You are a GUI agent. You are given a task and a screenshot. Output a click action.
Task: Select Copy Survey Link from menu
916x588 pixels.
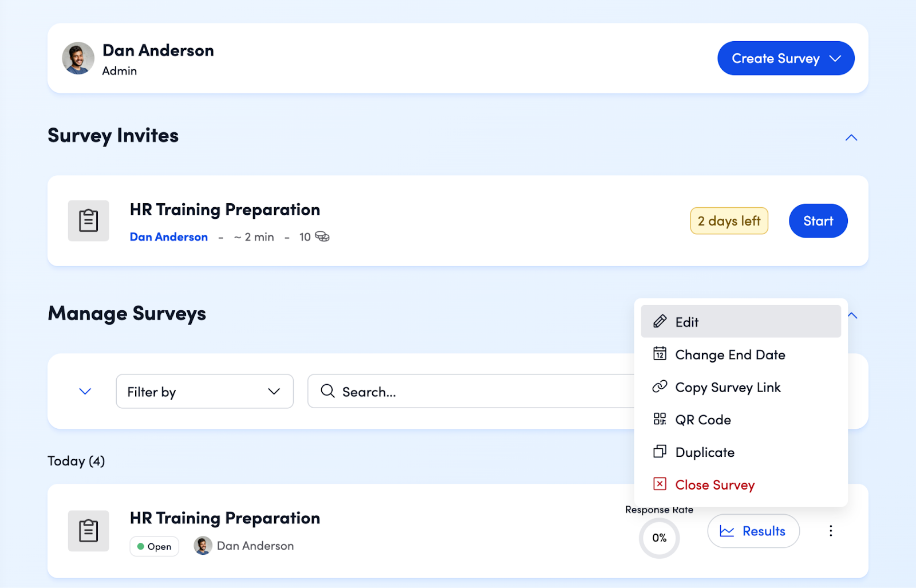(728, 388)
